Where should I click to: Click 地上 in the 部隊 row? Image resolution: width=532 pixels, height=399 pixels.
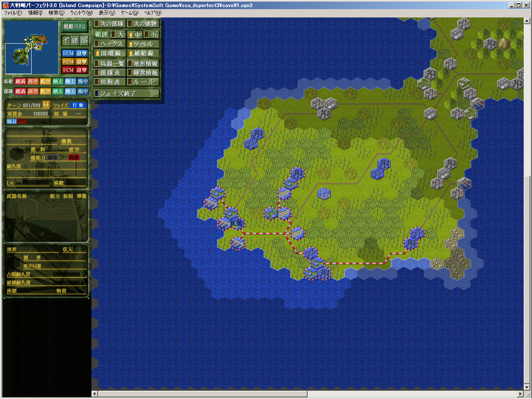point(58,91)
